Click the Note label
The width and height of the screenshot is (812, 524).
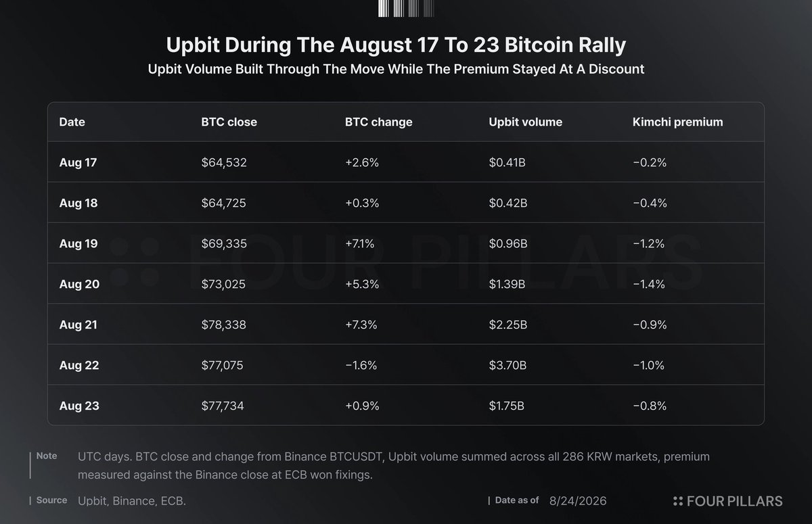47,456
